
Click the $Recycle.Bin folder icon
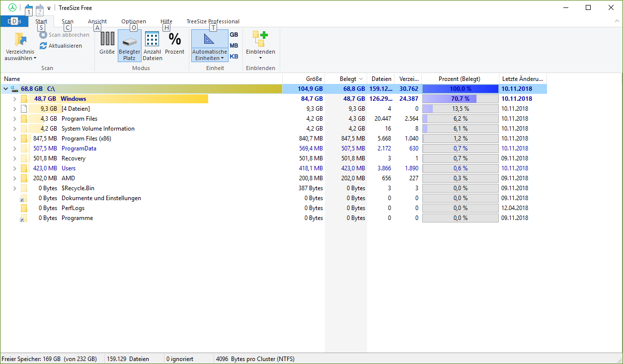(24, 188)
